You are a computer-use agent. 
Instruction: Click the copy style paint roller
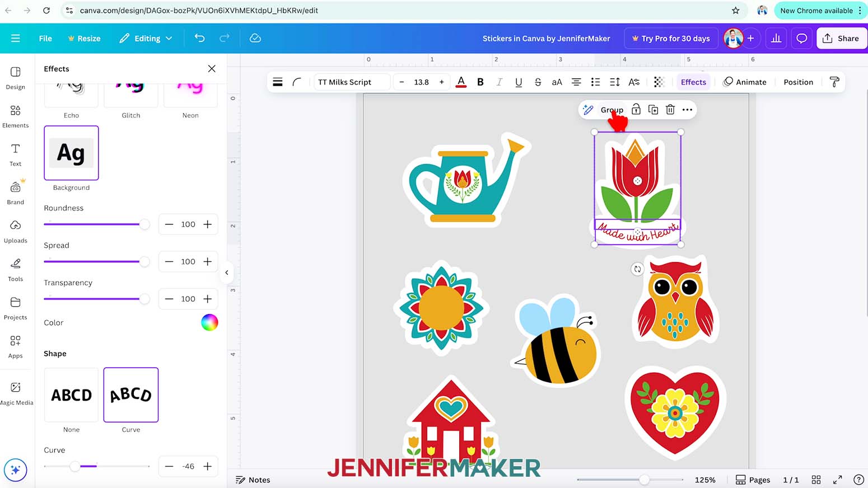tap(834, 82)
